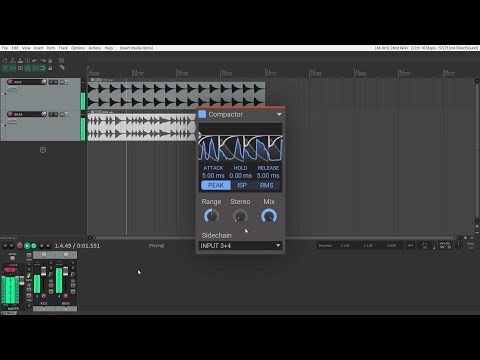Toggle locking with the second-row padlock icon

point(50,68)
